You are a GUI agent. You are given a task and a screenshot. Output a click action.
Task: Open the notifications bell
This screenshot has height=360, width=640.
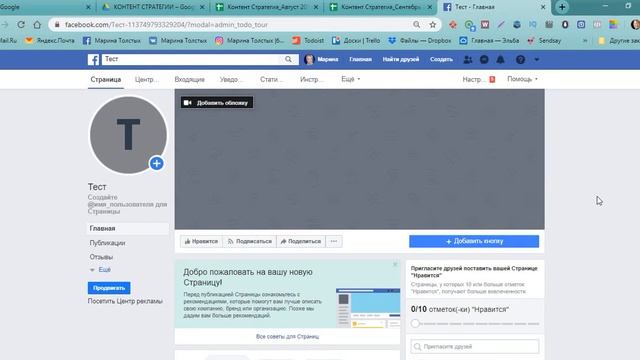tap(500, 60)
